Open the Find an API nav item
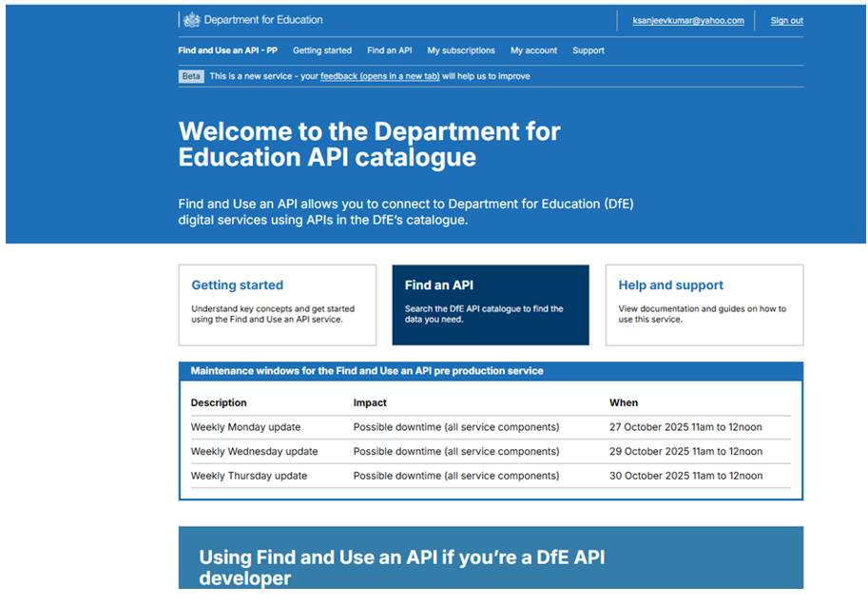This screenshot has height=606, width=868. [x=389, y=50]
